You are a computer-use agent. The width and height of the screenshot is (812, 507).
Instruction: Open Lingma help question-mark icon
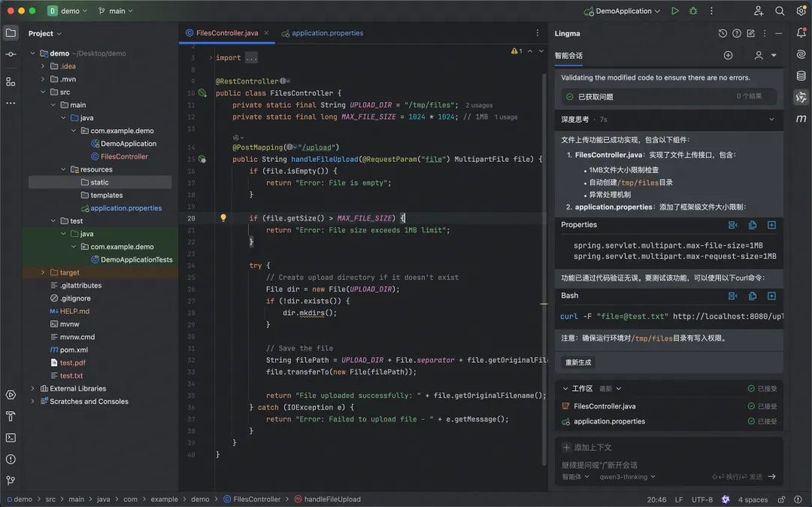coord(736,33)
